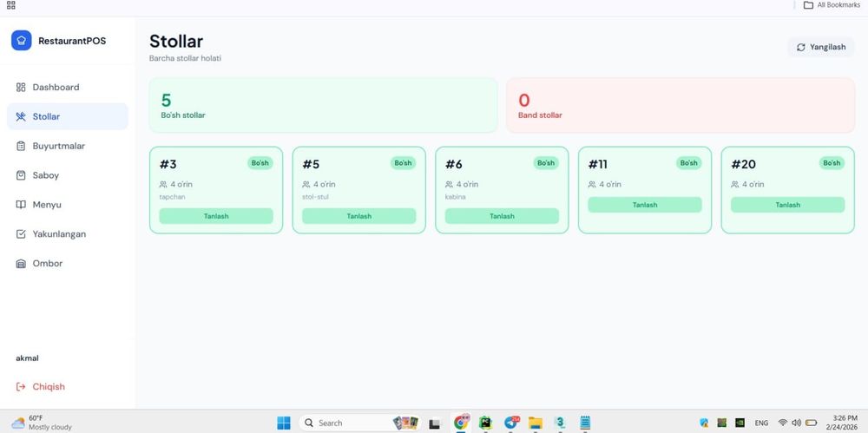Click the akmal username

(x=27, y=358)
